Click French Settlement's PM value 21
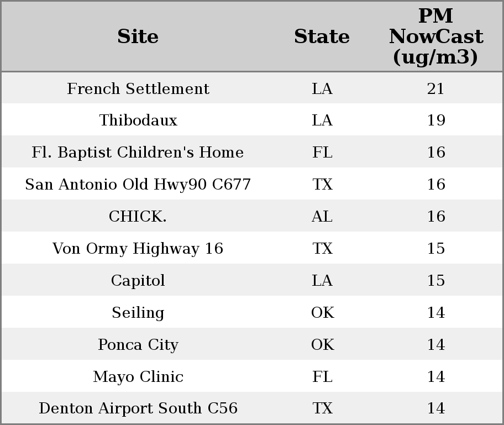 [435, 89]
